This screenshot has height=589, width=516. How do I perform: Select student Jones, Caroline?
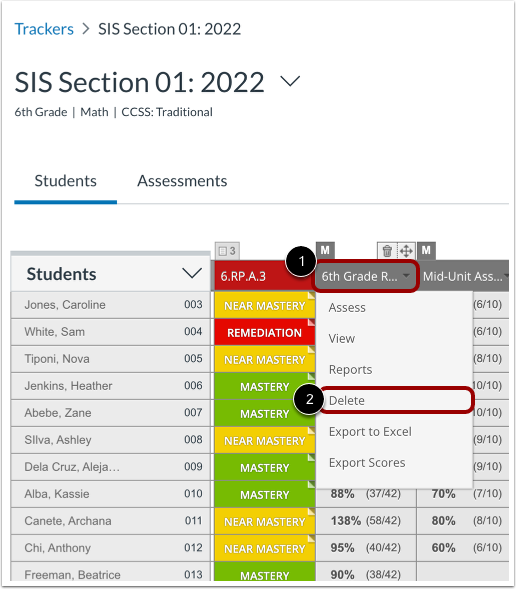coord(65,305)
